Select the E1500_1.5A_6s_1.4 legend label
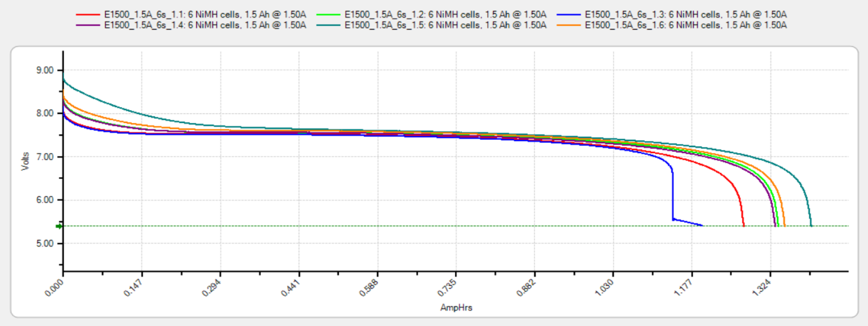The image size is (868, 326). [x=205, y=25]
